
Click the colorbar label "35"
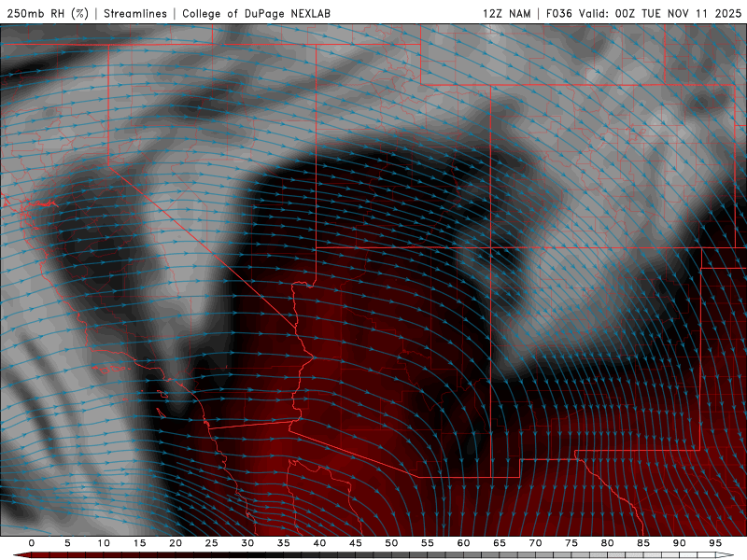(x=284, y=543)
